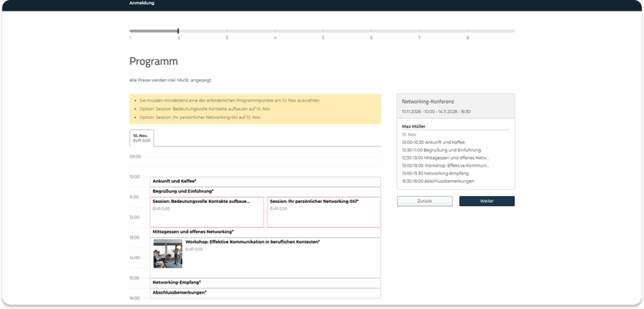Open the Anmeldung header item
Image resolution: width=644 pixels, height=309 pixels.
[x=142, y=3]
